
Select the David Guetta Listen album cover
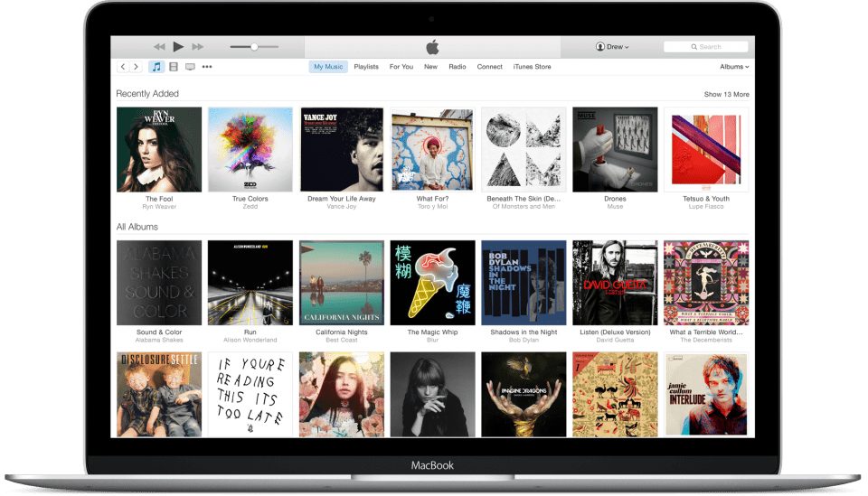[x=615, y=283]
